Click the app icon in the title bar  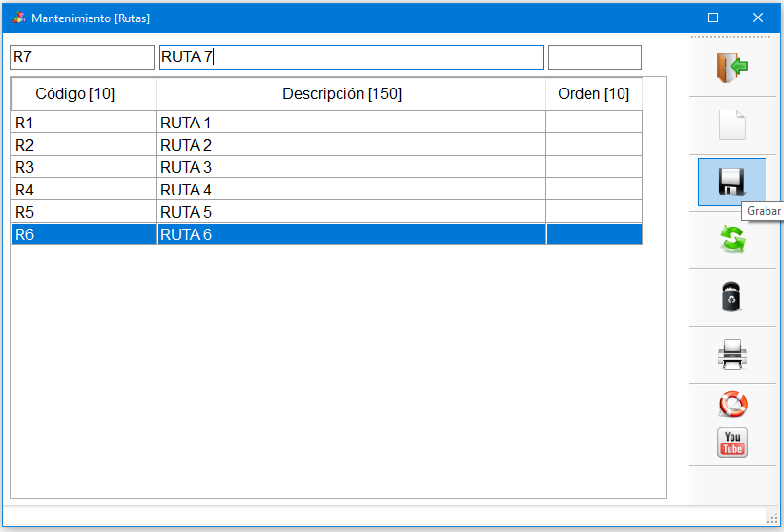pos(18,18)
